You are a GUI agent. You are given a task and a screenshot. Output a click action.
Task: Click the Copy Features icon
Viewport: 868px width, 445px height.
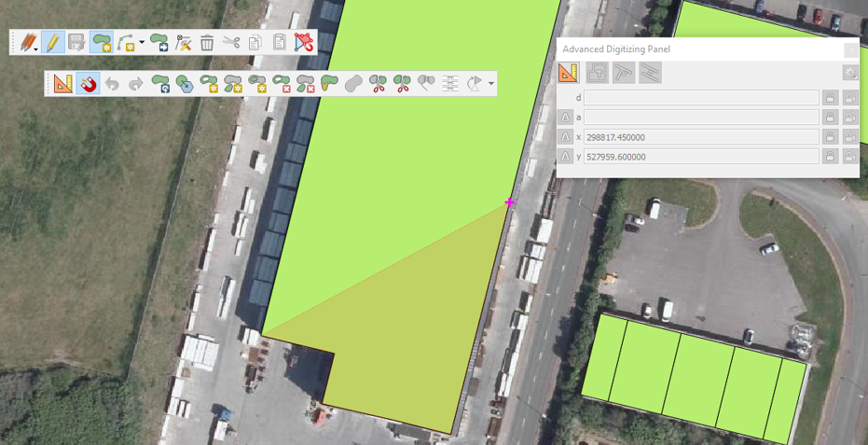tap(255, 42)
